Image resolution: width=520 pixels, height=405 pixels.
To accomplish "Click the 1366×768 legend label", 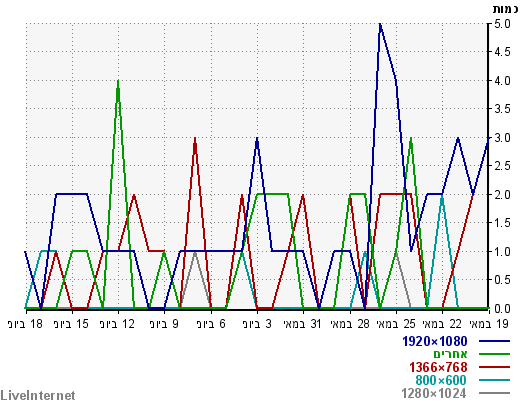I will (x=438, y=367).
